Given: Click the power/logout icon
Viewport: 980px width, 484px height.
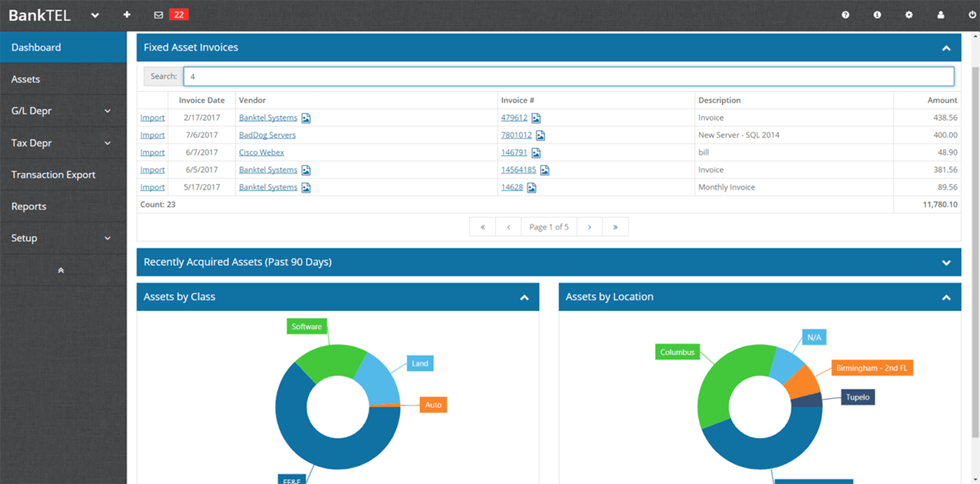Looking at the screenshot, I should (x=972, y=14).
